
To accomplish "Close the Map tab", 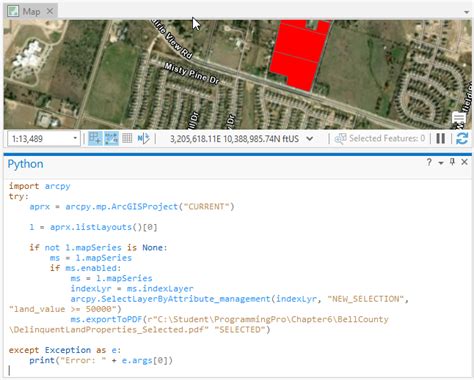I will click(50, 11).
